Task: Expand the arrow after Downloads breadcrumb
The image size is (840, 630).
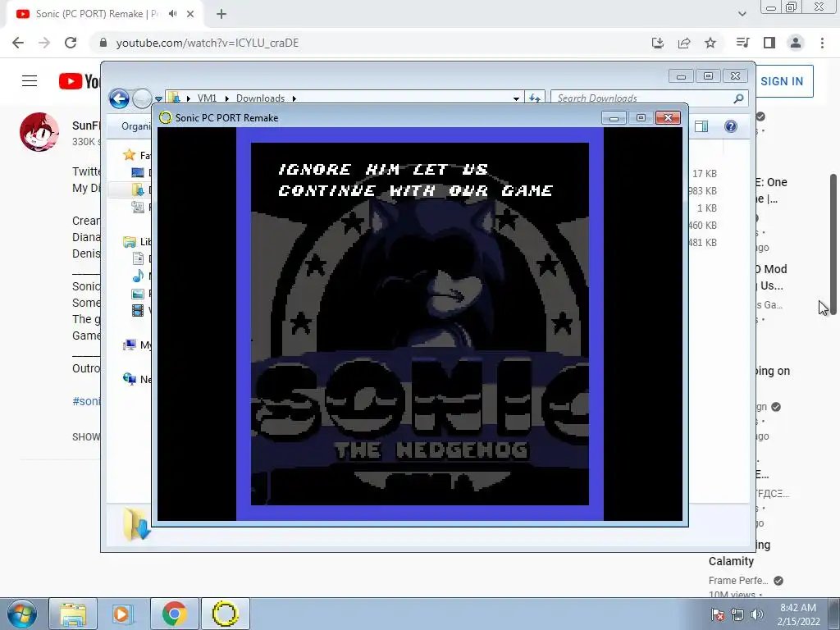Action: click(294, 98)
